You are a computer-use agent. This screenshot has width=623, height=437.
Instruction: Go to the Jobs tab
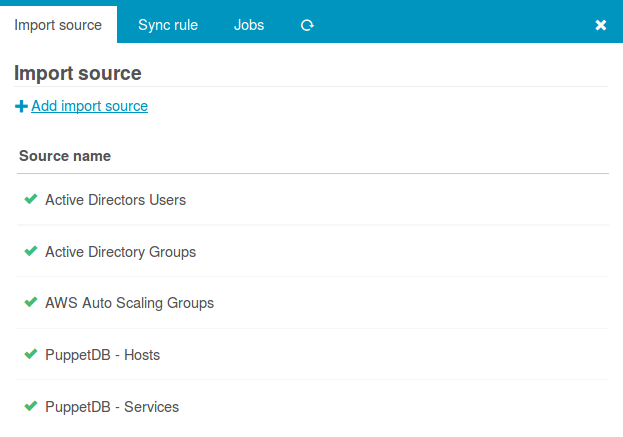(x=249, y=25)
